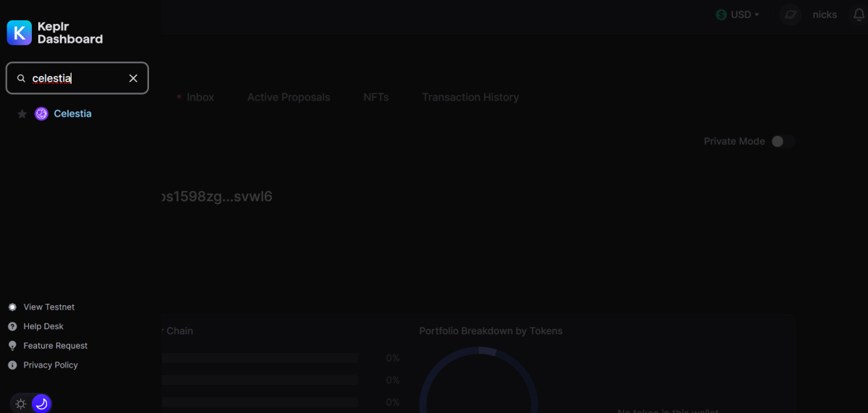Clear the celestia search text

point(133,78)
